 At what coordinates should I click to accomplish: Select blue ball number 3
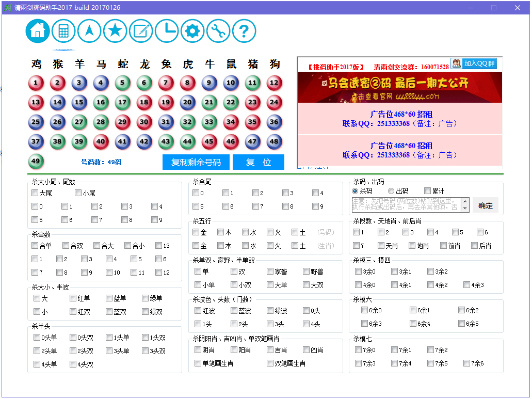[79, 83]
